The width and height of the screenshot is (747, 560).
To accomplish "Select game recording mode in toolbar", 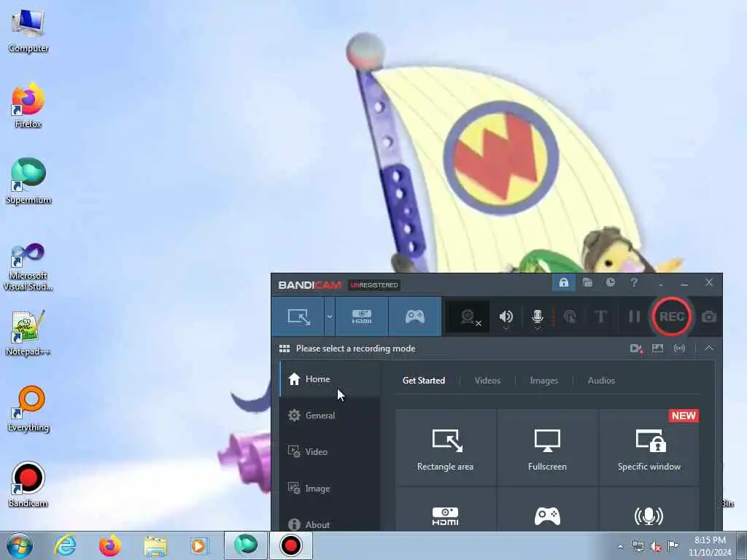I will 415,316.
